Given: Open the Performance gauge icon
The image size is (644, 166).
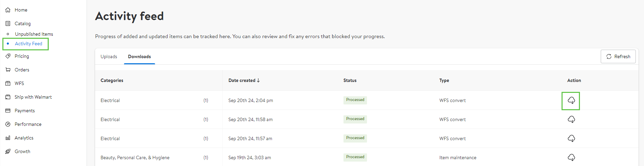Looking at the screenshot, I should [x=8, y=124].
